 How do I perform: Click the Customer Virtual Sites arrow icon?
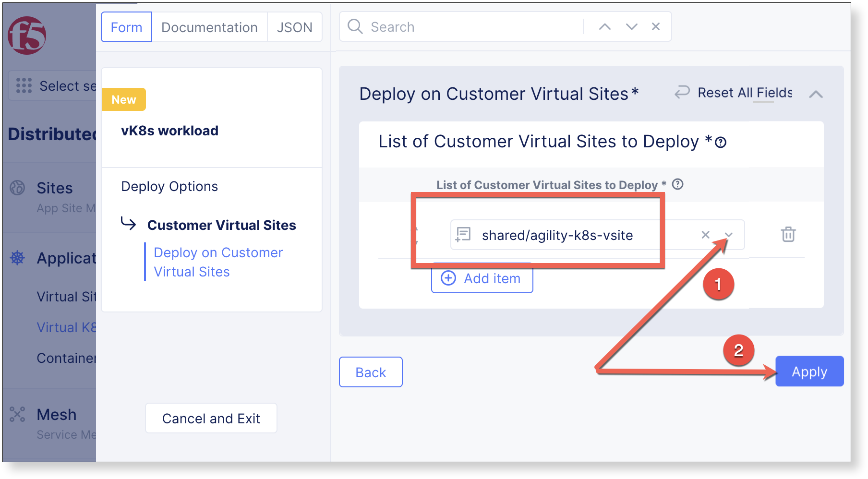click(128, 224)
